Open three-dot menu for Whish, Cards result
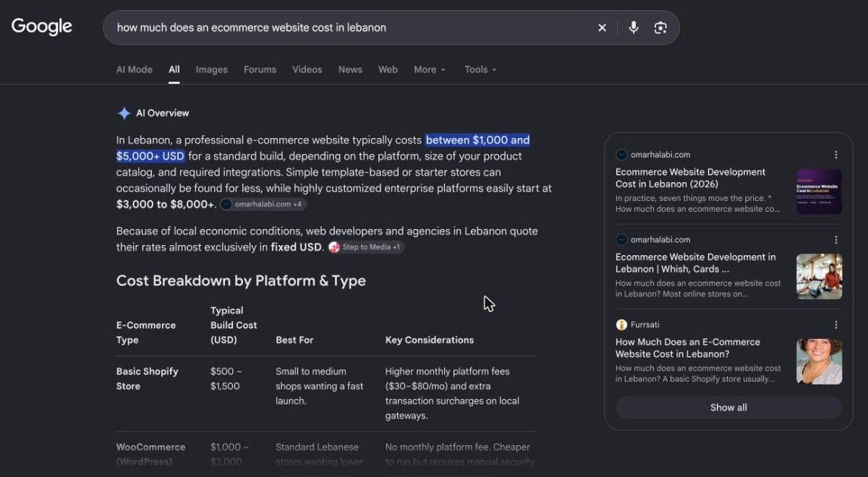This screenshot has height=477, width=868. (x=835, y=240)
